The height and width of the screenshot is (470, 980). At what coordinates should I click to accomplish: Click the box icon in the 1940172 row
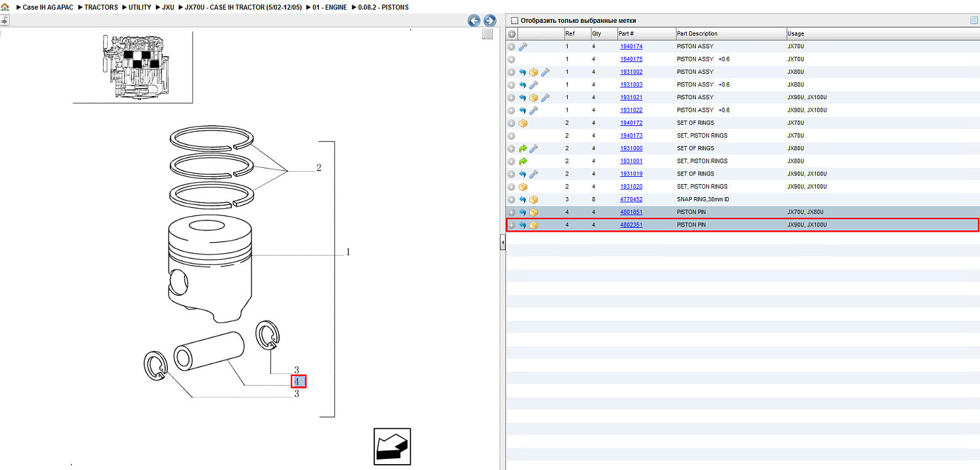click(x=523, y=123)
